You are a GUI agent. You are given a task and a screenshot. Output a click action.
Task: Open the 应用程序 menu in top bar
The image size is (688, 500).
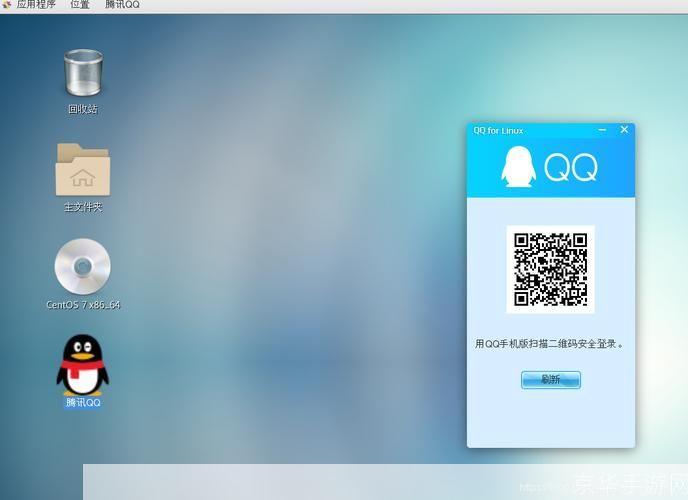click(36, 5)
